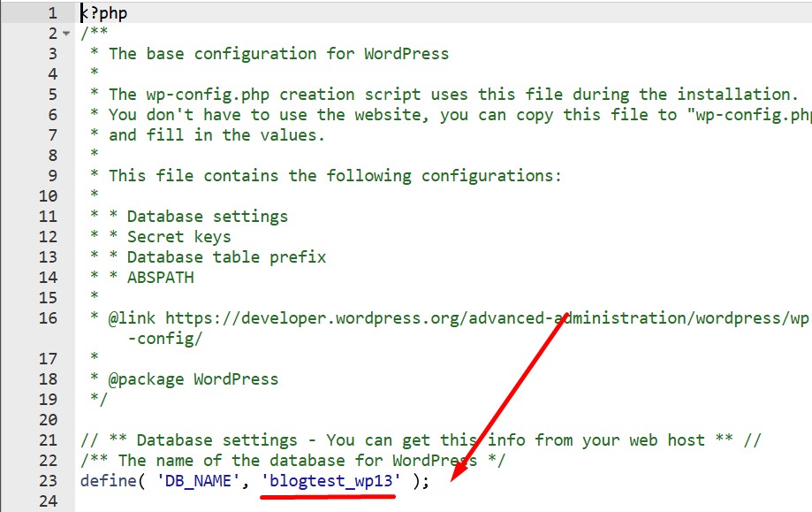Viewport: 812px width, 512px height.
Task: Click 'The base configuration for WordPress' comment
Action: (x=278, y=54)
